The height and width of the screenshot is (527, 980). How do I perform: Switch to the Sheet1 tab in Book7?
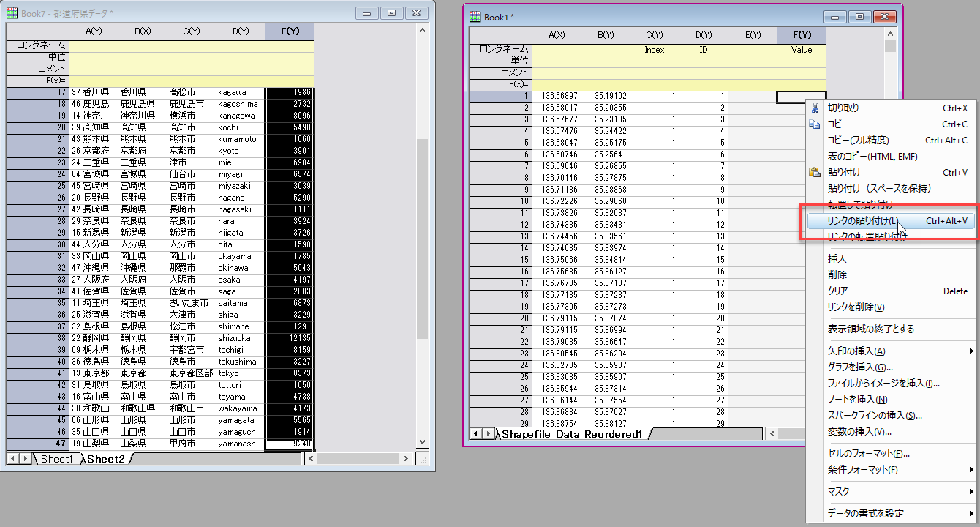56,459
